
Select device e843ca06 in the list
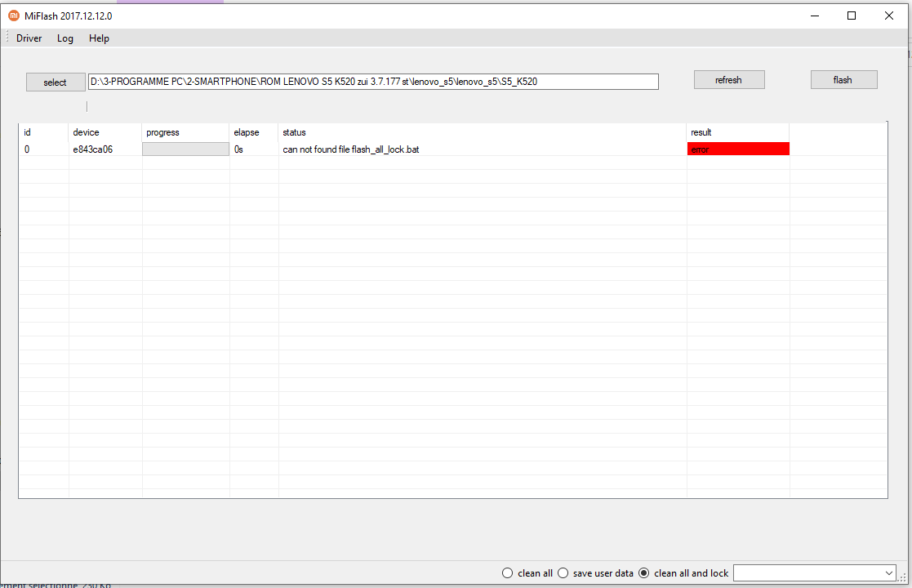tap(93, 149)
